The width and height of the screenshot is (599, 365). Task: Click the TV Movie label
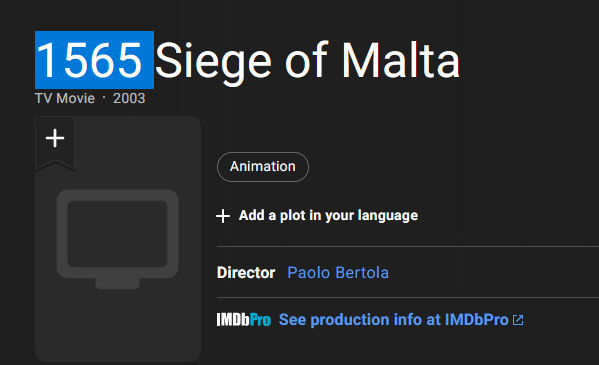tap(65, 99)
